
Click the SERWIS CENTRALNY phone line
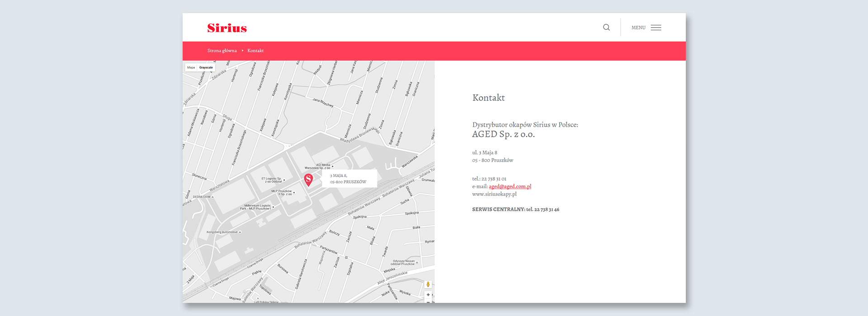pos(516,209)
